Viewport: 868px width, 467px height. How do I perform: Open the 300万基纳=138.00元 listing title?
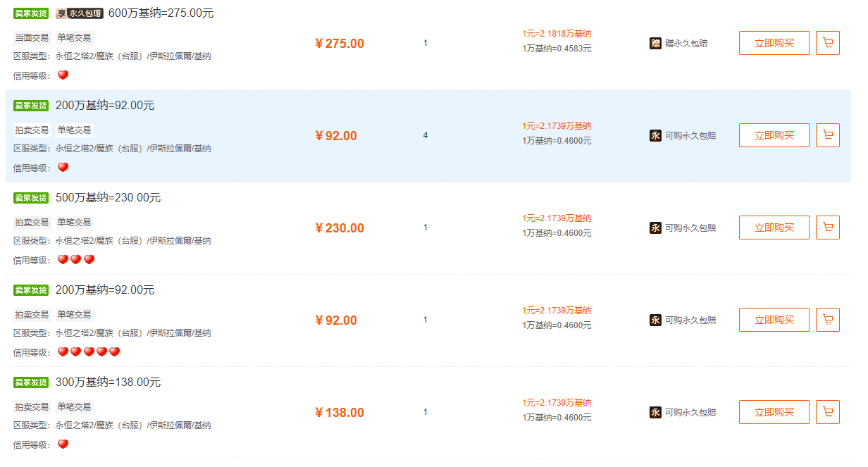click(108, 382)
